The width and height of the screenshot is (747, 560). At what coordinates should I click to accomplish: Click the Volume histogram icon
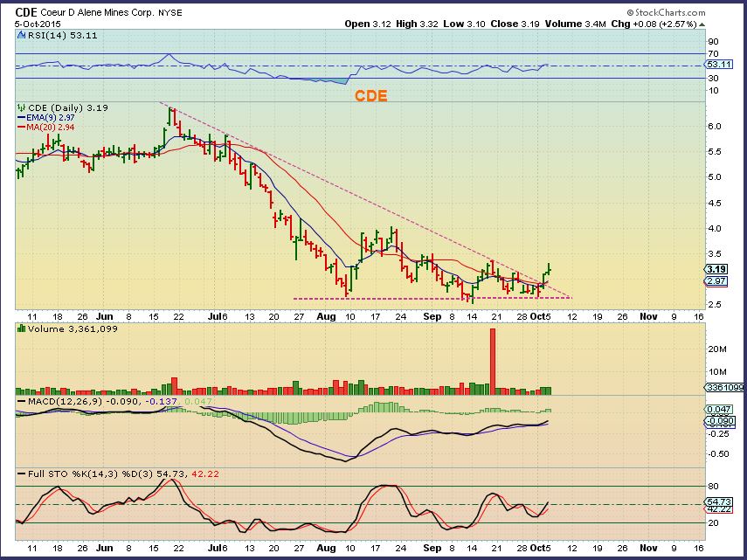point(20,328)
